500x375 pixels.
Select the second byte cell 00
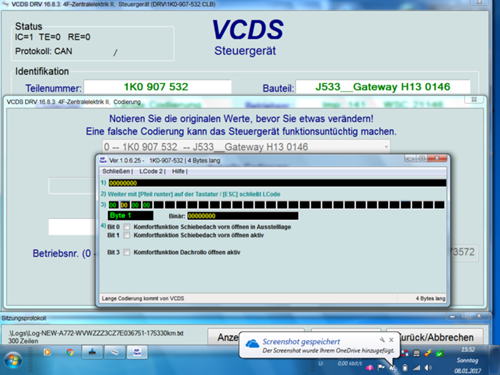click(x=124, y=205)
